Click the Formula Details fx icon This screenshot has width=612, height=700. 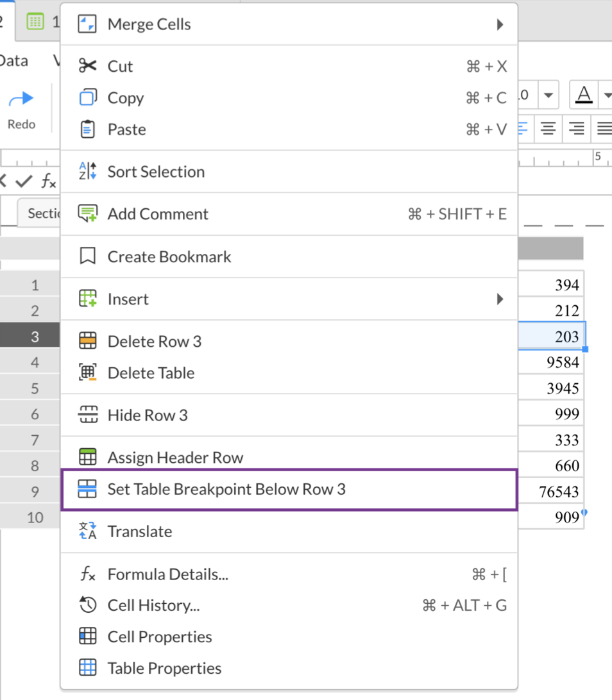click(87, 574)
